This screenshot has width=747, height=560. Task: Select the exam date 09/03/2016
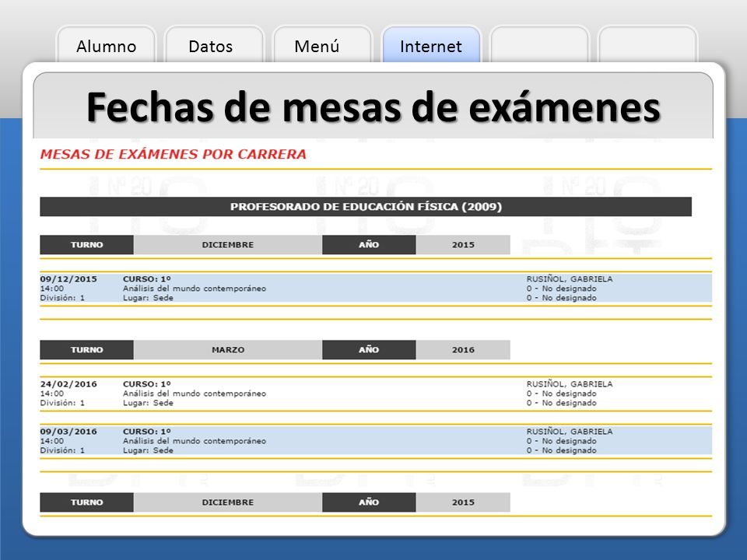(68, 432)
